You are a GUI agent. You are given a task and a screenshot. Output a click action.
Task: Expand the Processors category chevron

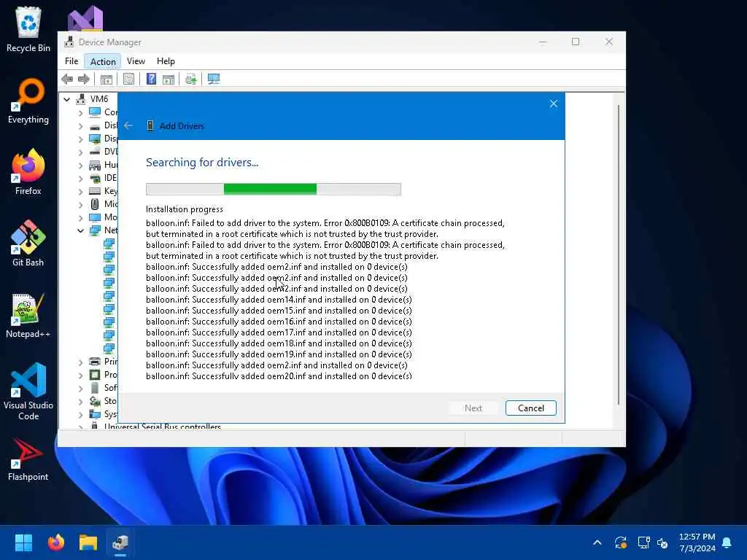pyautogui.click(x=80, y=376)
